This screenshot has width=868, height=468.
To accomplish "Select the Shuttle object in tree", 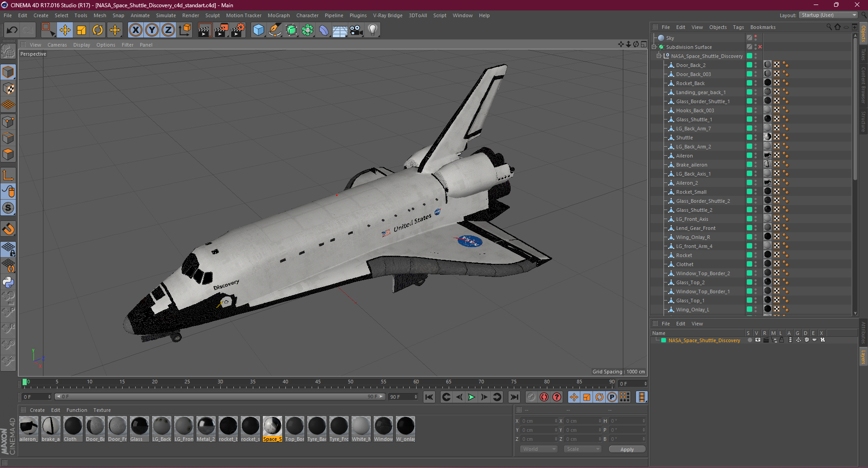I will (x=684, y=138).
